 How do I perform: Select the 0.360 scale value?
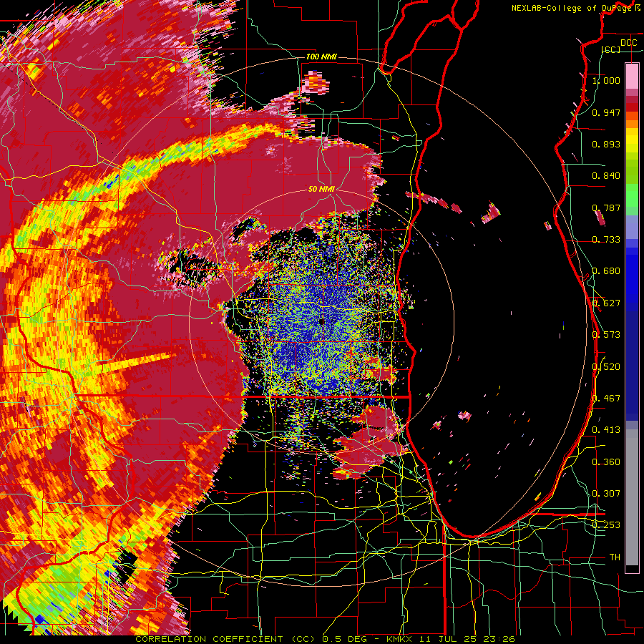tap(606, 462)
